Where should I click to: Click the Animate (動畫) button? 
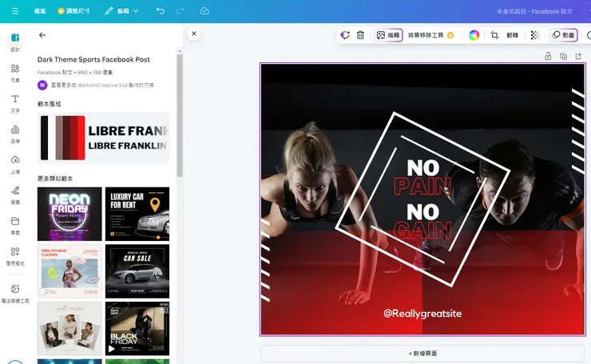[x=564, y=35]
